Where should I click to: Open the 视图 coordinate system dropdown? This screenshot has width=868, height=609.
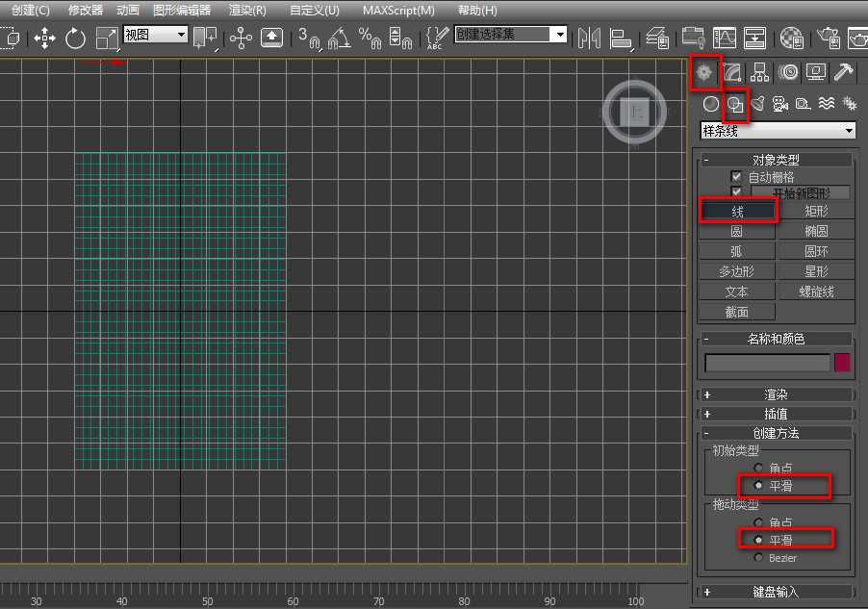pyautogui.click(x=156, y=35)
